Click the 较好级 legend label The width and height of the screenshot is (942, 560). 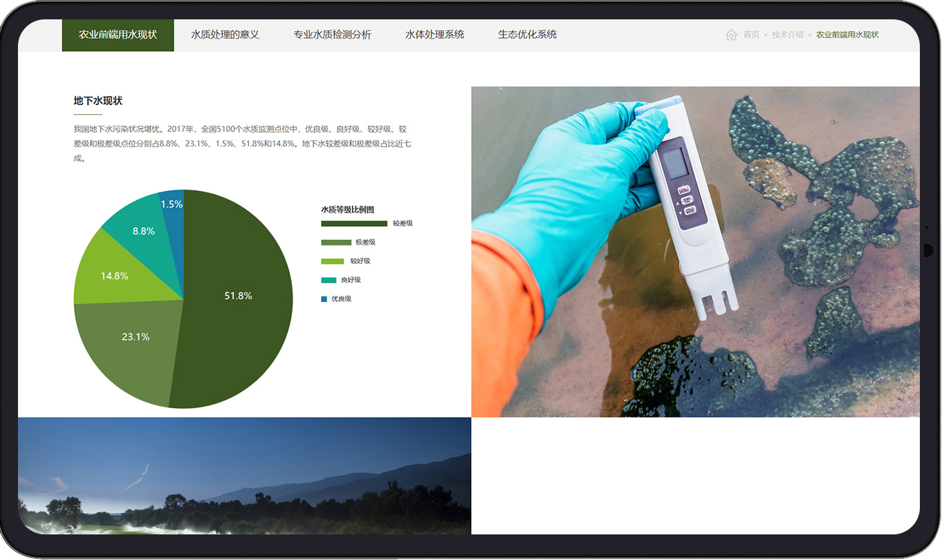click(360, 261)
